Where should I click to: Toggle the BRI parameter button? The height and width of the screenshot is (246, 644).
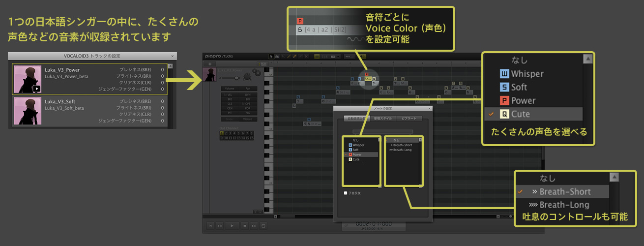(x=248, y=99)
